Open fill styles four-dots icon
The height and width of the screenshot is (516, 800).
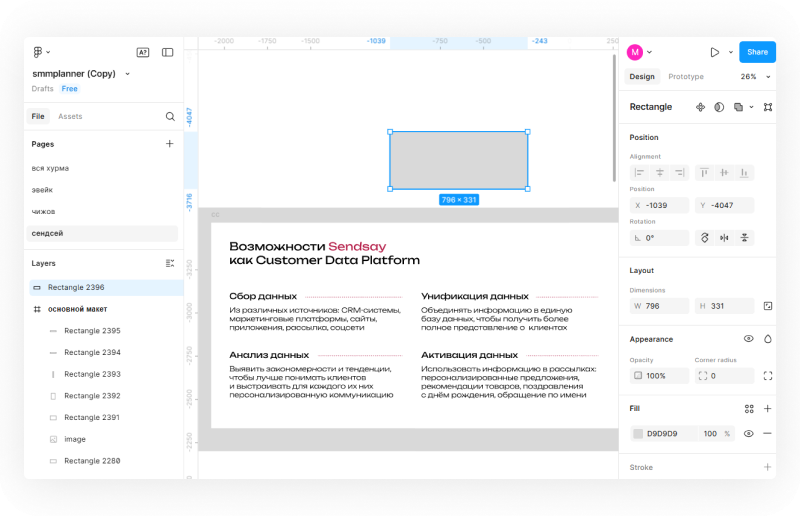tap(748, 408)
